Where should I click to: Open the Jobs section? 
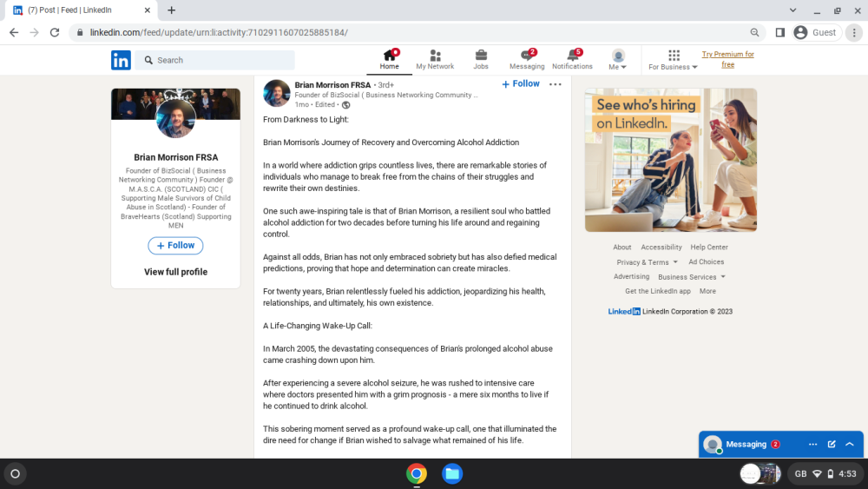click(x=481, y=60)
